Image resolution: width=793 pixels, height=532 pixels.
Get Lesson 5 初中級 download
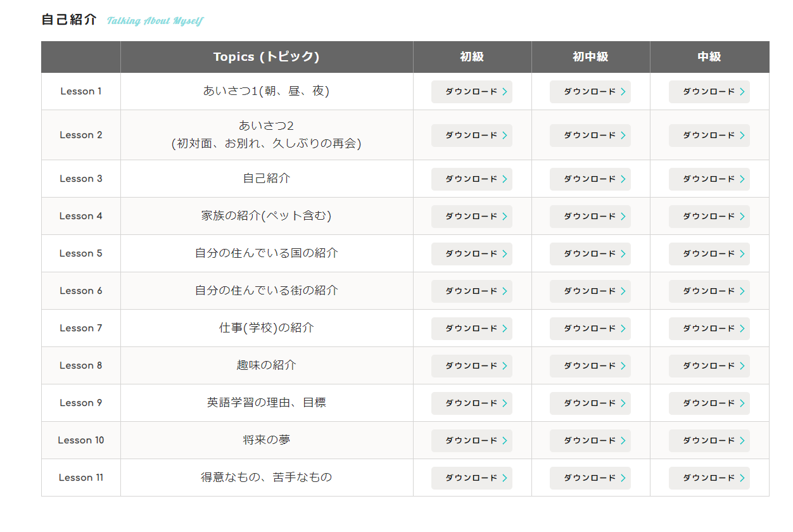(x=590, y=254)
